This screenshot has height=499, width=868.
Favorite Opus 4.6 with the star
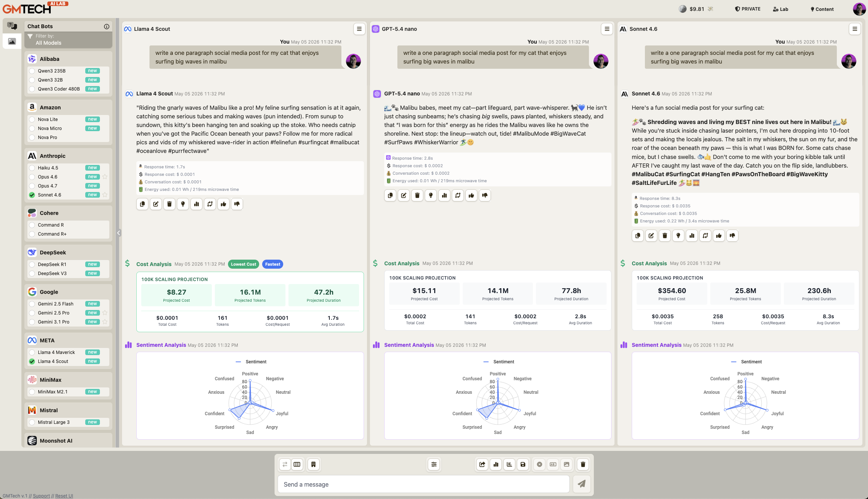(105, 177)
